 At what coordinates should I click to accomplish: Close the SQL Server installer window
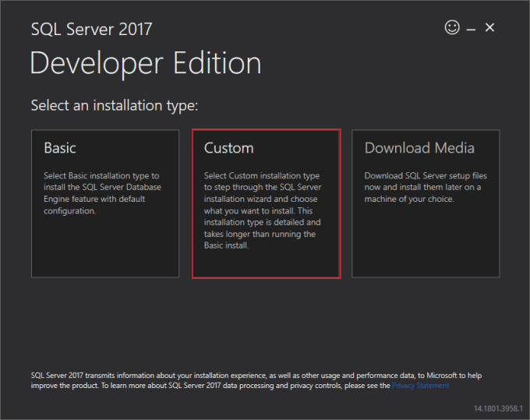(489, 27)
